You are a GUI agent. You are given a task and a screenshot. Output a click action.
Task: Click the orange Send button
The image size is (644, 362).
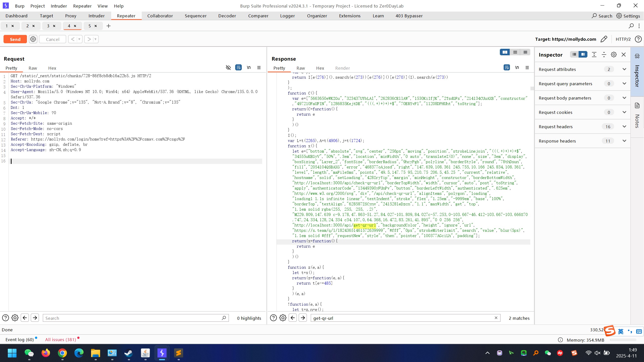click(15, 39)
